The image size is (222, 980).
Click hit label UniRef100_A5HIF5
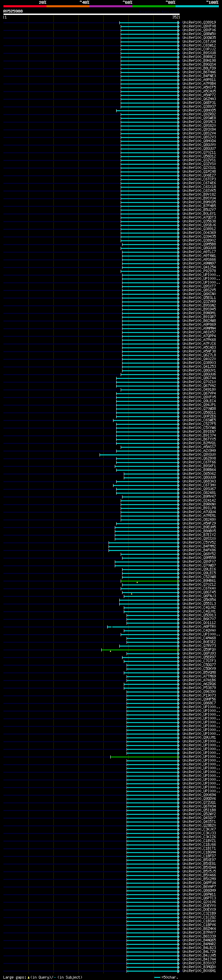point(199,88)
